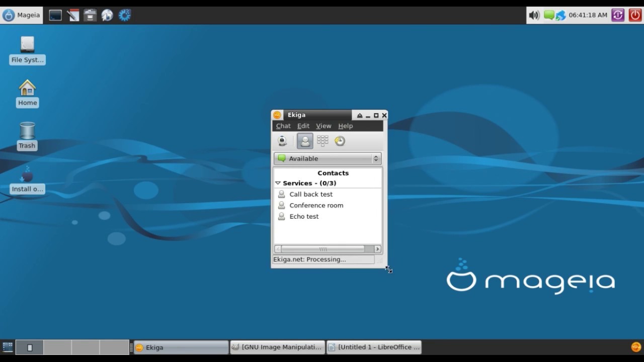Click the Ekiga horizontal scrollbar left arrow

(x=277, y=249)
